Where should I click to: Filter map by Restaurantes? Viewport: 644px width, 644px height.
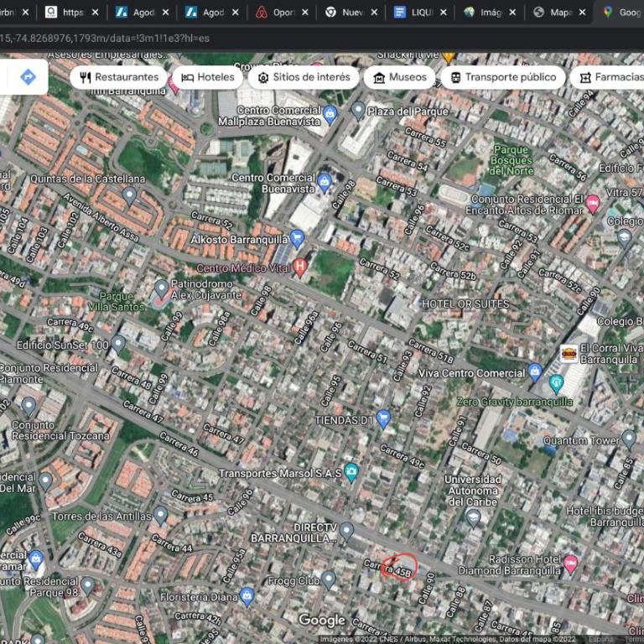click(119, 77)
